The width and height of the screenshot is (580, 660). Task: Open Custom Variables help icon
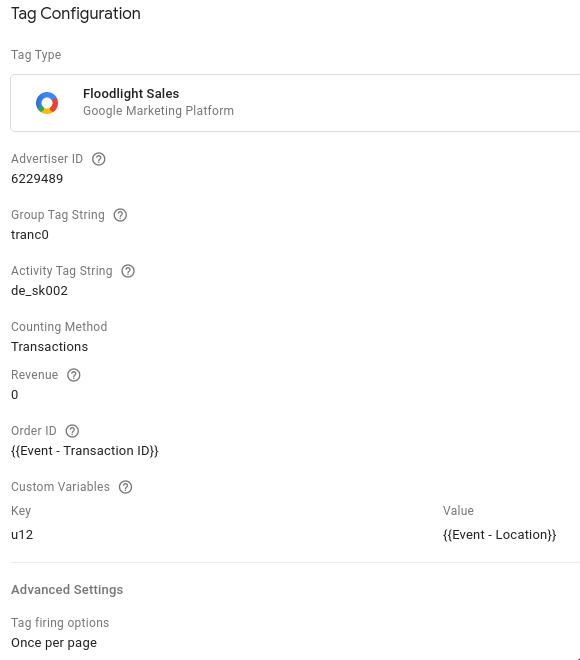125,487
